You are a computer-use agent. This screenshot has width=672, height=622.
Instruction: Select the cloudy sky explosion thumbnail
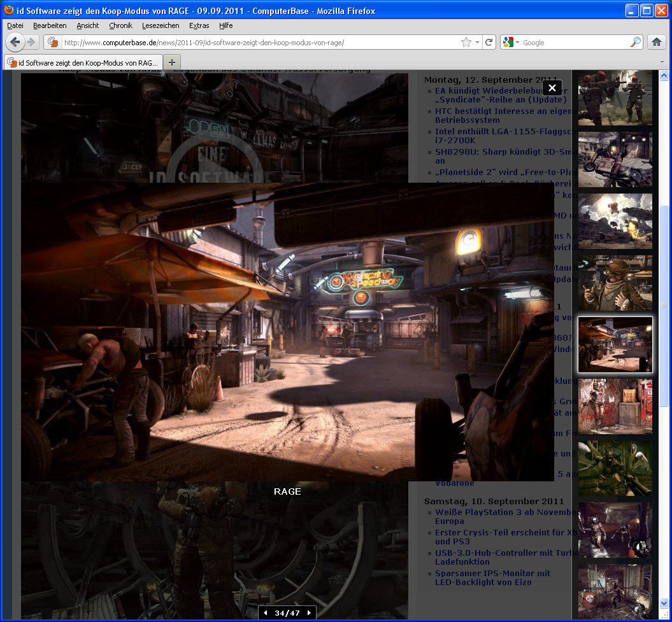coord(615,221)
